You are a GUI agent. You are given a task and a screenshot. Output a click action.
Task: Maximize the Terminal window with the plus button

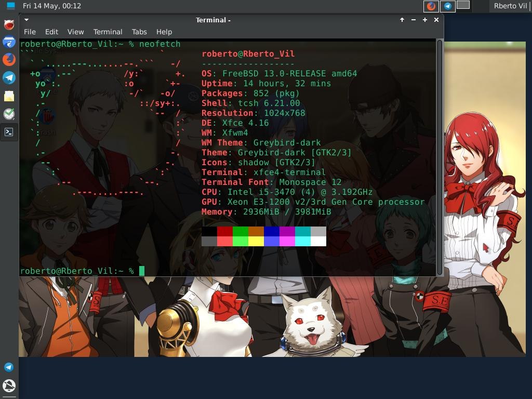[x=425, y=20]
